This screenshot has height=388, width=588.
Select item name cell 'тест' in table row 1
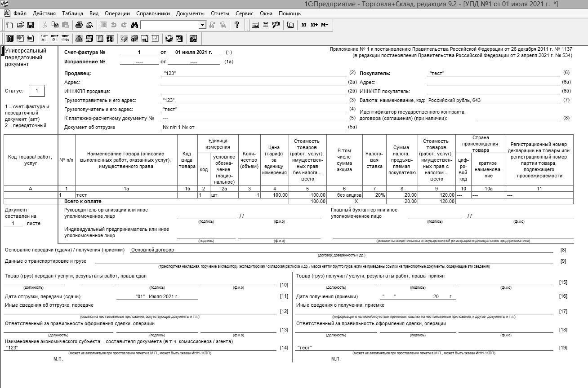[x=126, y=195]
